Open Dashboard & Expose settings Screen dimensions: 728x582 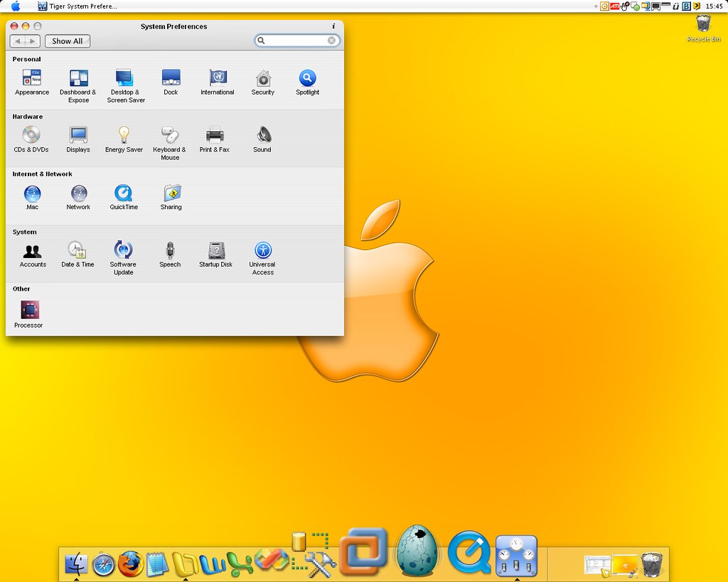[x=78, y=86]
